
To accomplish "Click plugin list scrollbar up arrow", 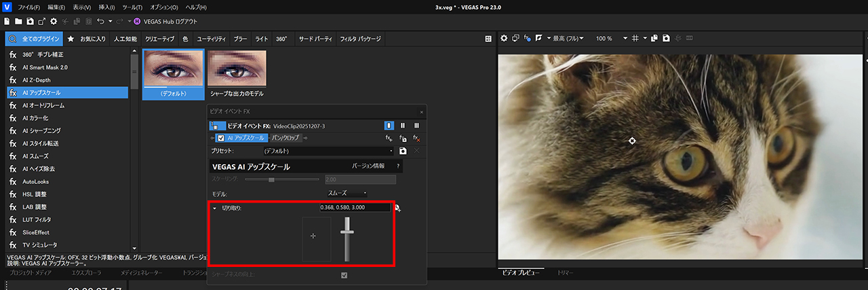I will coord(134,52).
